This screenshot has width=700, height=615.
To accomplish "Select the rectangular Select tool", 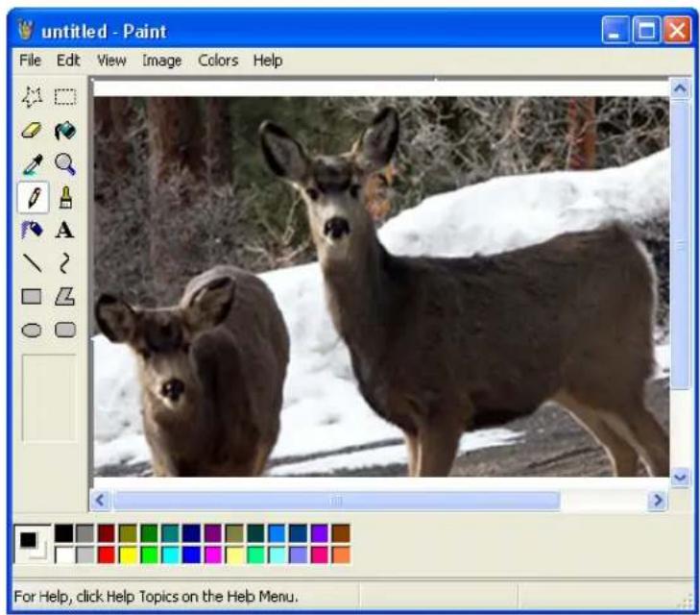I will pyautogui.click(x=65, y=96).
